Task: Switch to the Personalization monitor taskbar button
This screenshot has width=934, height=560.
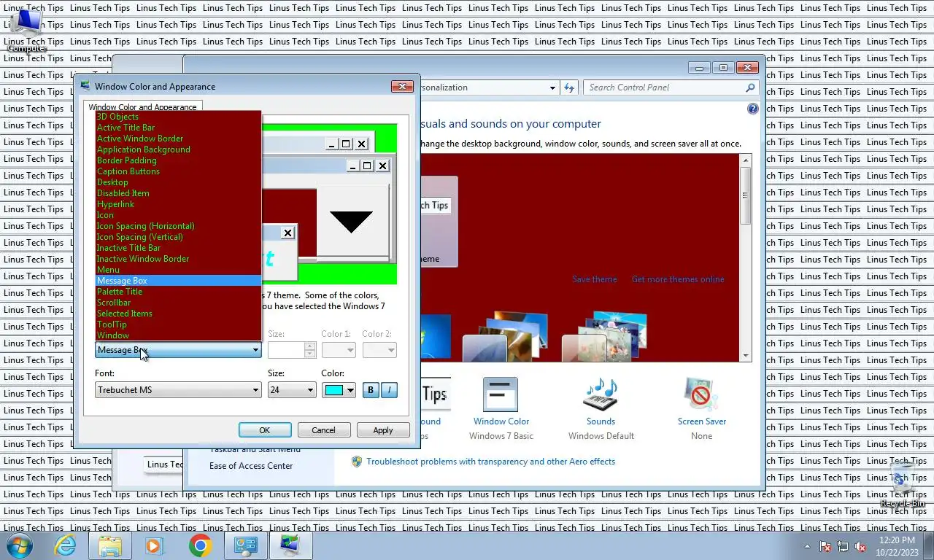Action: point(291,545)
